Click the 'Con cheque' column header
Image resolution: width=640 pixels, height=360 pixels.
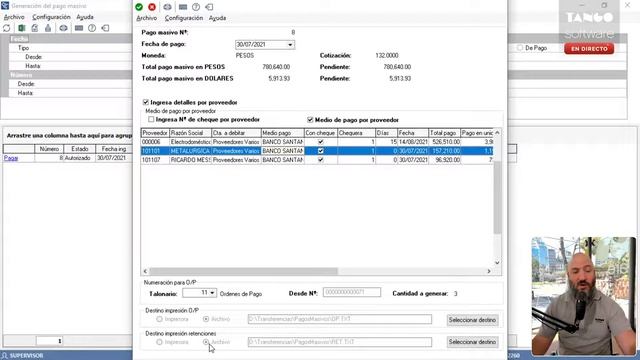(320, 133)
